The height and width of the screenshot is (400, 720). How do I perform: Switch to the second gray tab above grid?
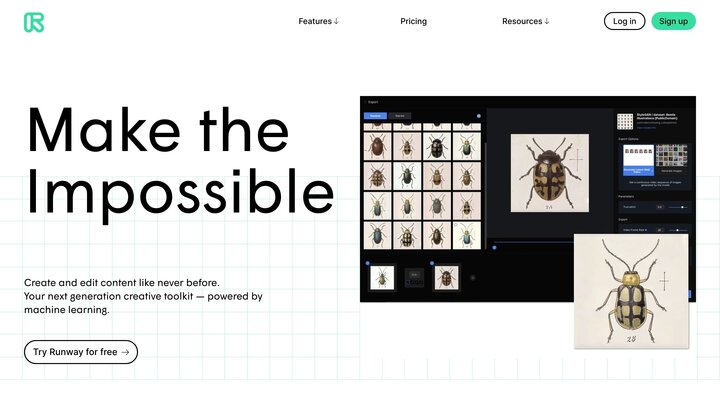pos(400,116)
